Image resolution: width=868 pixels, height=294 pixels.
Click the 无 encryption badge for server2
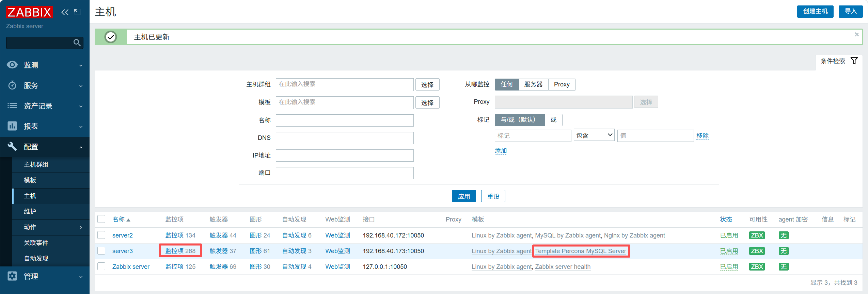coord(784,235)
